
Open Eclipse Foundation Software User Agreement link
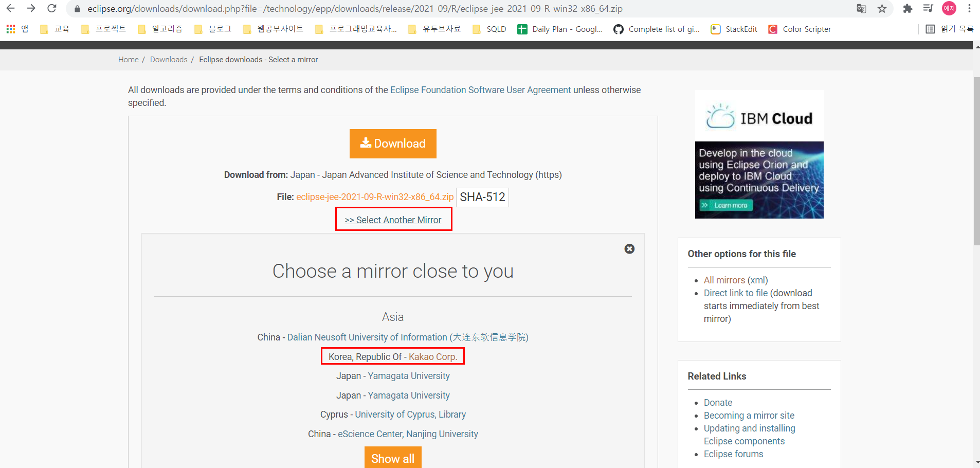pos(480,90)
